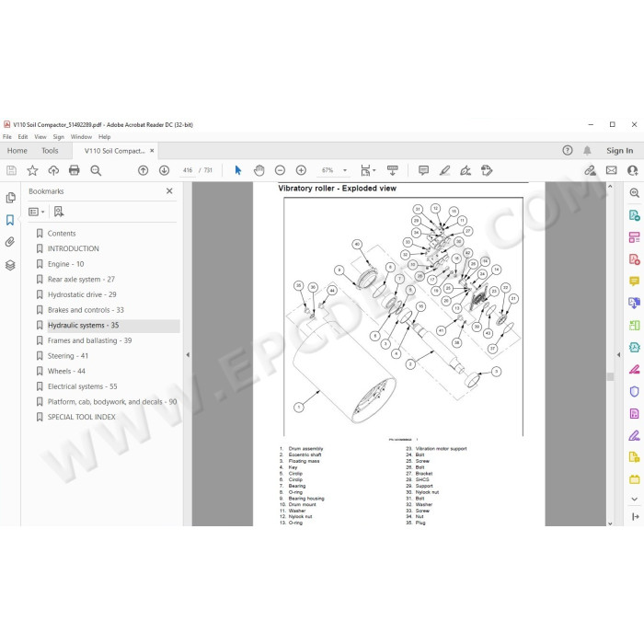Open Platform, cab, bodywork, and decals bookmark

click(112, 402)
